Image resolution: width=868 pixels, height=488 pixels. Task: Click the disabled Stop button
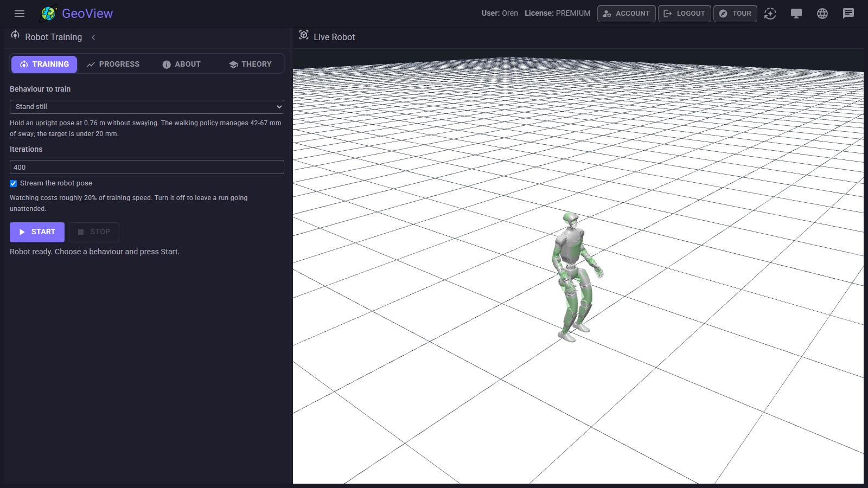(x=94, y=232)
